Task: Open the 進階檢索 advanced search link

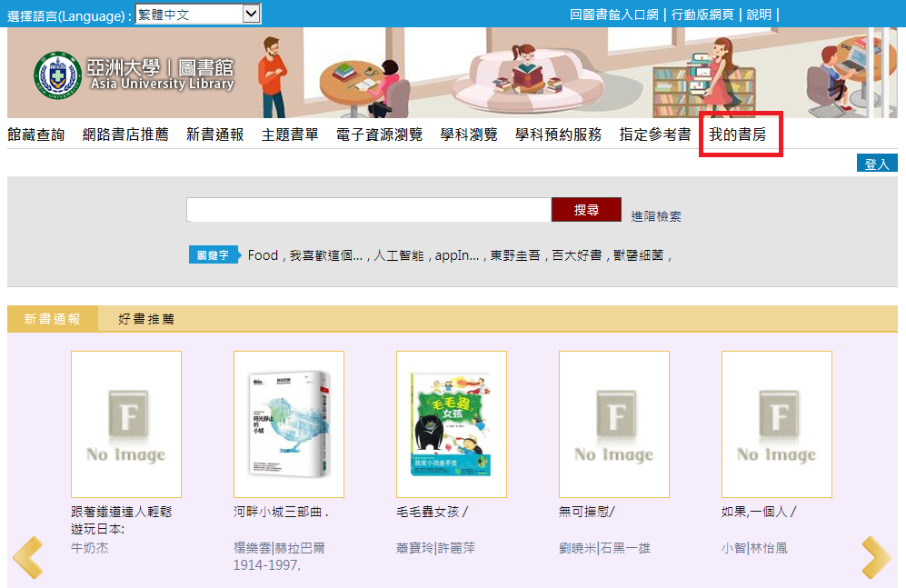Action: (656, 216)
